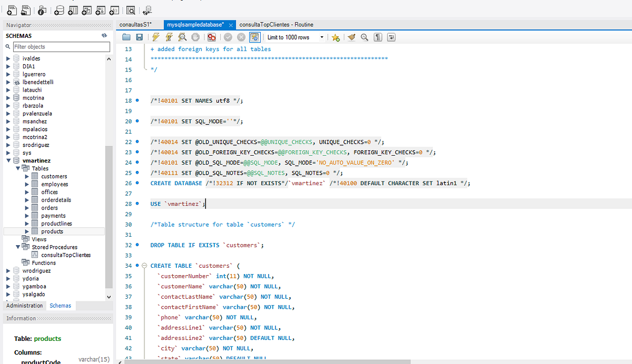Open the Limit to 1000 rows dropdown
The image size is (632, 364).
pyautogui.click(x=323, y=37)
